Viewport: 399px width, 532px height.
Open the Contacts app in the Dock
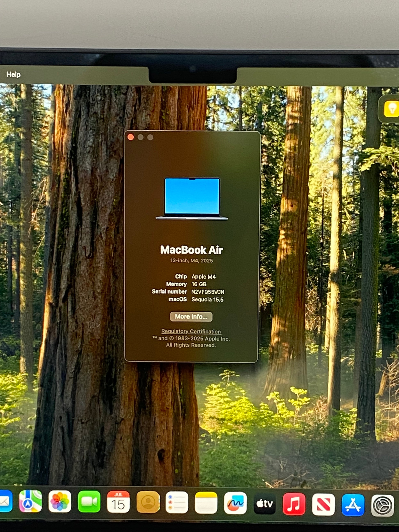click(x=148, y=502)
